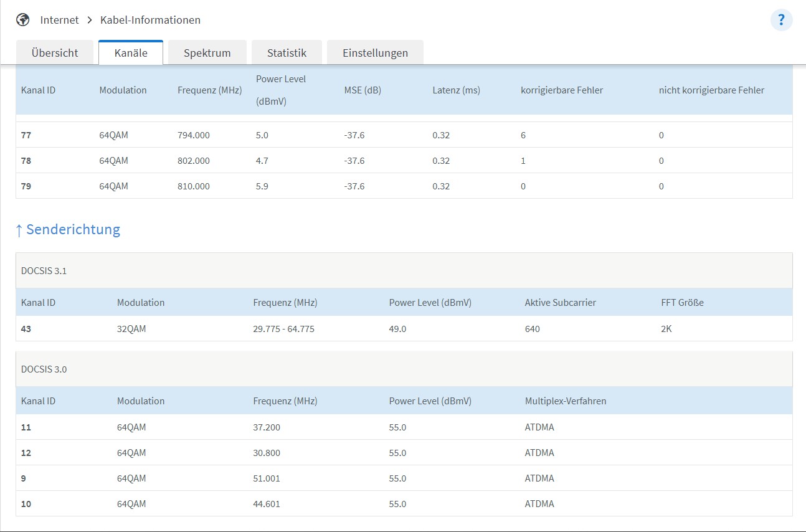
Task: Switch to the Spektrum tab
Action: pos(207,53)
